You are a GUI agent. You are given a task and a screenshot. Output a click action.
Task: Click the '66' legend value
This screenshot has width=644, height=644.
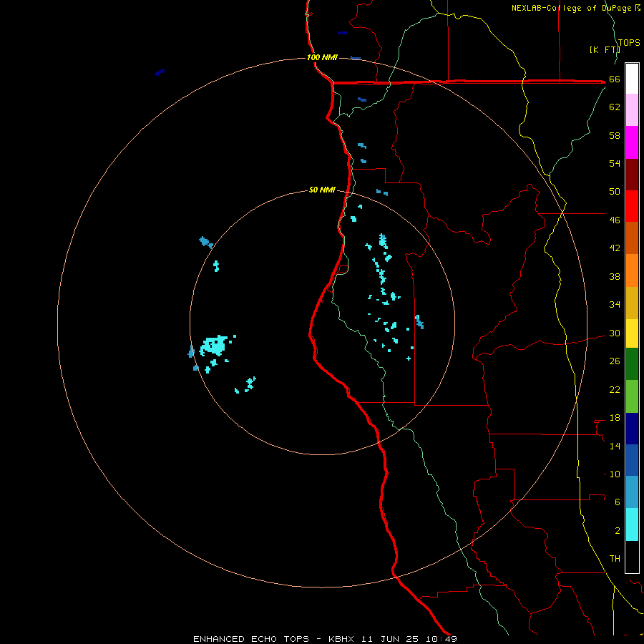pyautogui.click(x=615, y=79)
